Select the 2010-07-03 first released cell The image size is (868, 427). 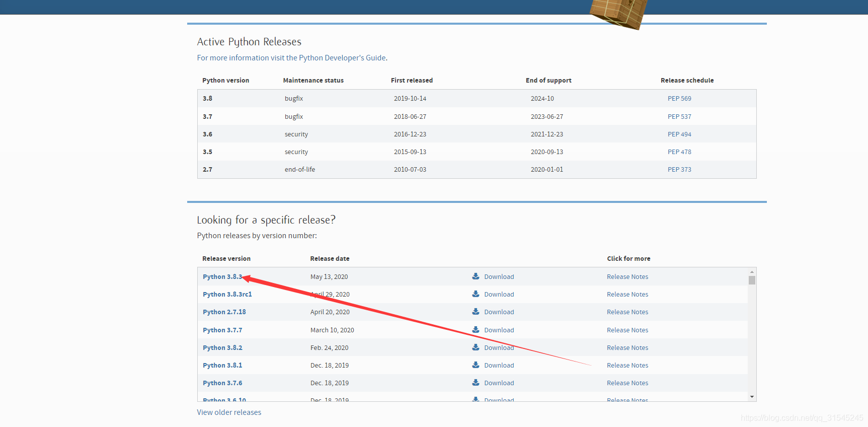click(410, 170)
